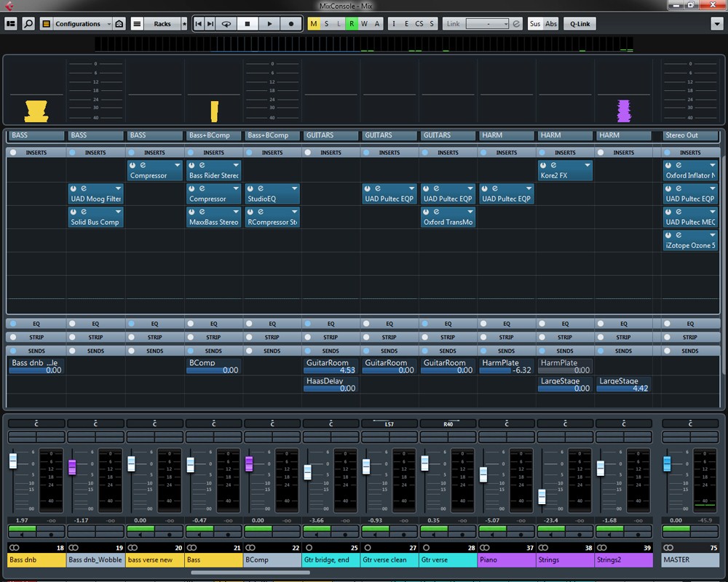Click stereo link icon on MASTER channel

point(668,548)
